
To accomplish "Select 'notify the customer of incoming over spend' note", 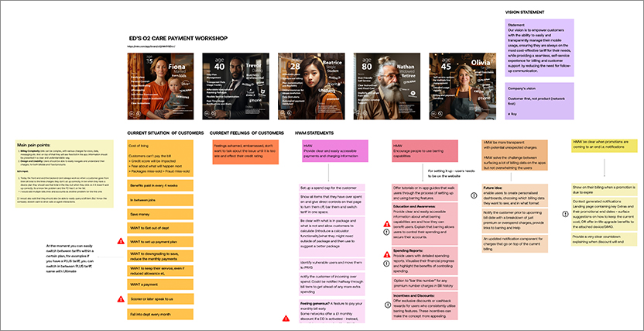I will point(331,284).
